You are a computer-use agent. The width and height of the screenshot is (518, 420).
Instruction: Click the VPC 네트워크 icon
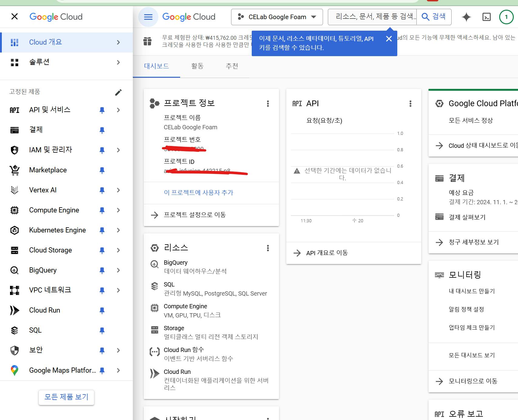pyautogui.click(x=15, y=290)
